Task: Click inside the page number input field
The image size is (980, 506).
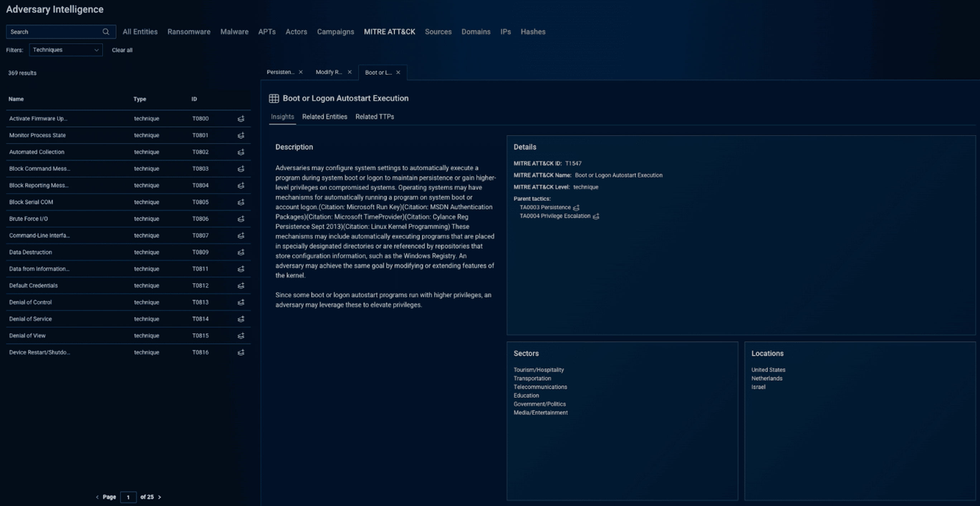Action: pos(128,497)
